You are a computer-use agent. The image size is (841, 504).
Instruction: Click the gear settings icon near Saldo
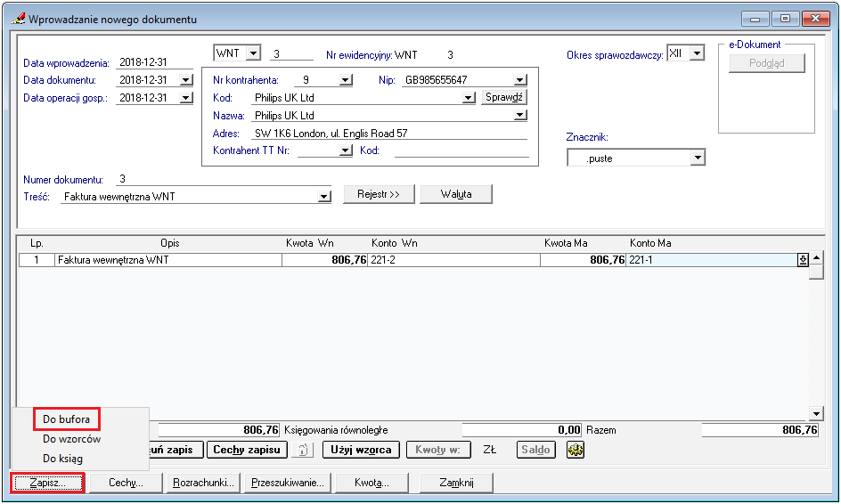576,450
